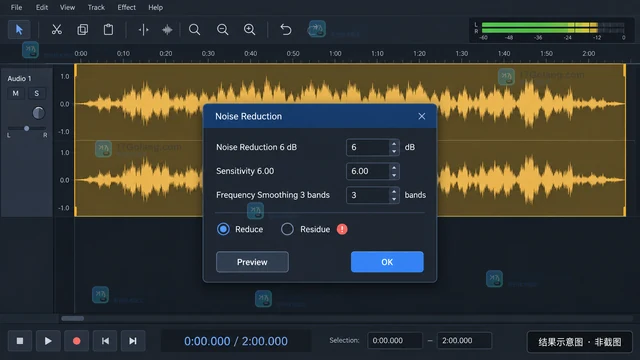
Task: Open the Edit menu
Action: [42, 7]
